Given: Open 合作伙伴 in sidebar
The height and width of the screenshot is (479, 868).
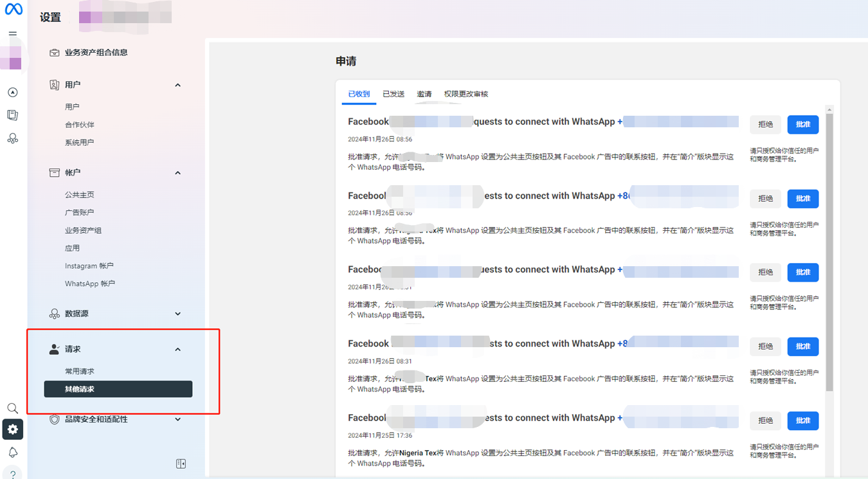Looking at the screenshot, I should (80, 125).
